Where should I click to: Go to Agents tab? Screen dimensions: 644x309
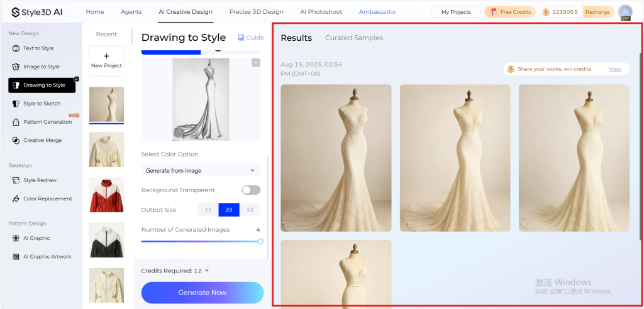tap(131, 12)
